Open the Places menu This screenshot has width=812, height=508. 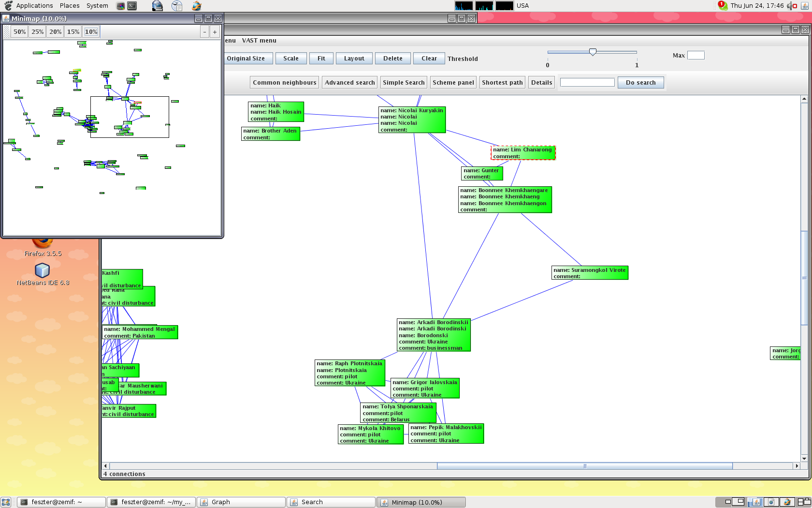(70, 6)
